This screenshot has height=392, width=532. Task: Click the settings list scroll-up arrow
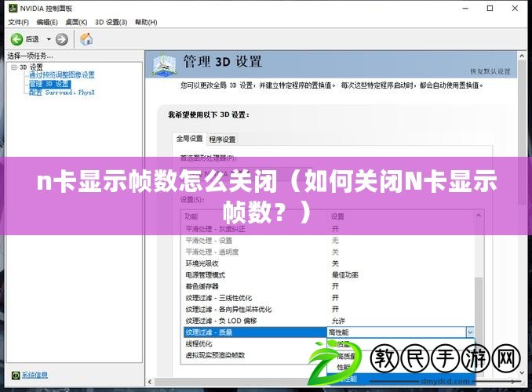coord(479,216)
